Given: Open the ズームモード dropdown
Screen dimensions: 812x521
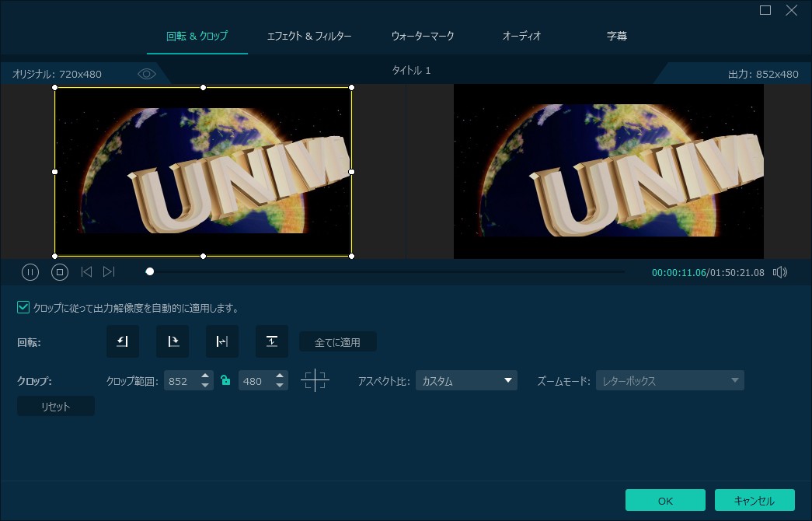Looking at the screenshot, I should [x=669, y=381].
